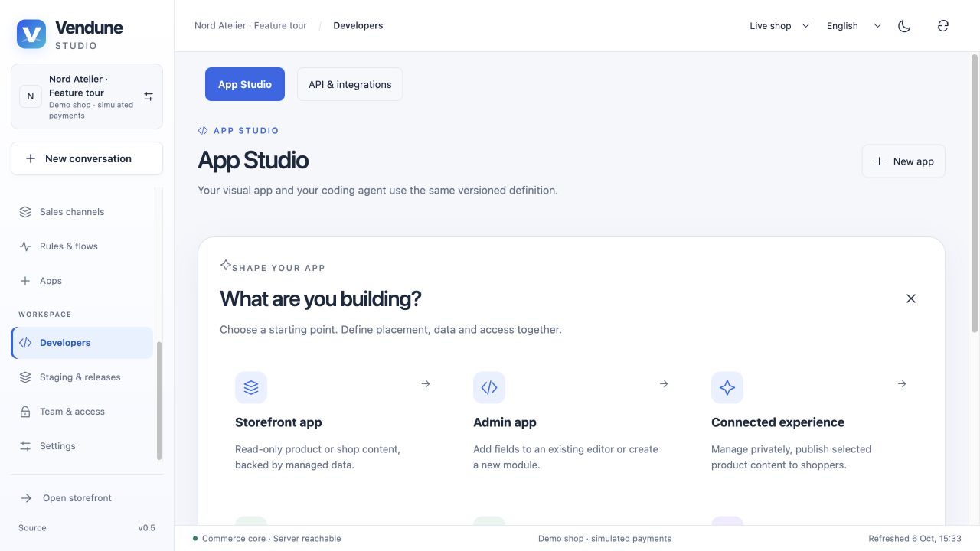
Task: Select the Admin app title
Action: [505, 422]
